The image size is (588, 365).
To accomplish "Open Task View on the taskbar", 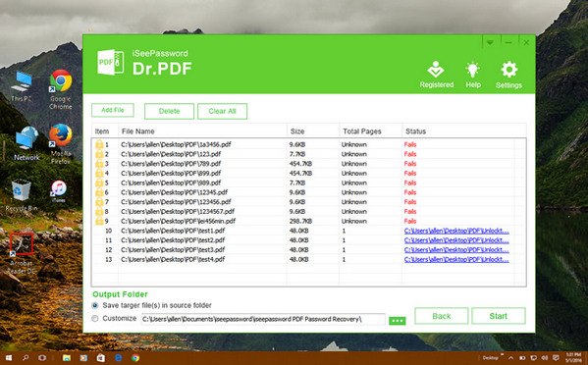I will (42, 358).
